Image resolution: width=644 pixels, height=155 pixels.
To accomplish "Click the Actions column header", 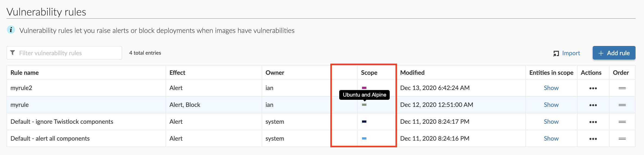I will click(591, 73).
